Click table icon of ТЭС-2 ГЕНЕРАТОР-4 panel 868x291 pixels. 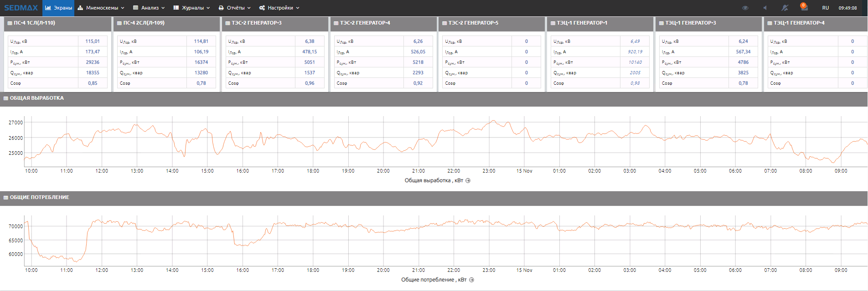(336, 23)
